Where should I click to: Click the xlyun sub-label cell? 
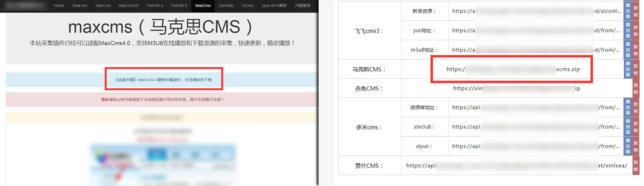click(x=425, y=146)
